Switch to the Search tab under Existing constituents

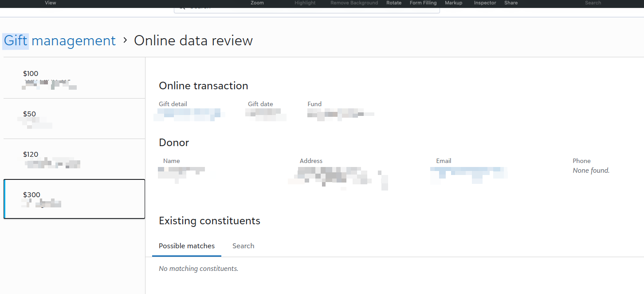click(243, 246)
